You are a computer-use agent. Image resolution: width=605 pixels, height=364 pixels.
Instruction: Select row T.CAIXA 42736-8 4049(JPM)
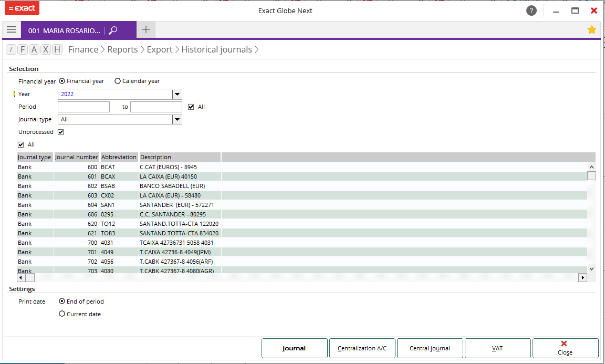tap(302, 252)
